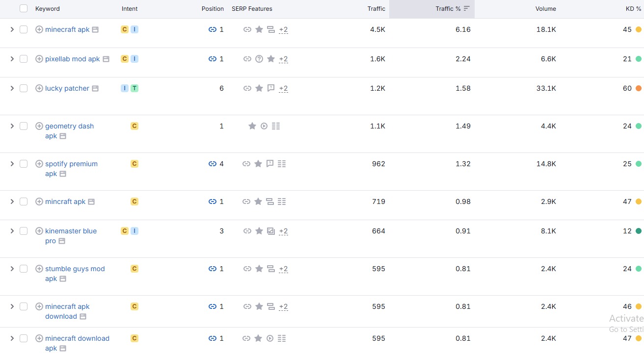Screen dimensions: 644x354
Task: Expand the lucky patcher row details
Action: pyautogui.click(x=12, y=88)
